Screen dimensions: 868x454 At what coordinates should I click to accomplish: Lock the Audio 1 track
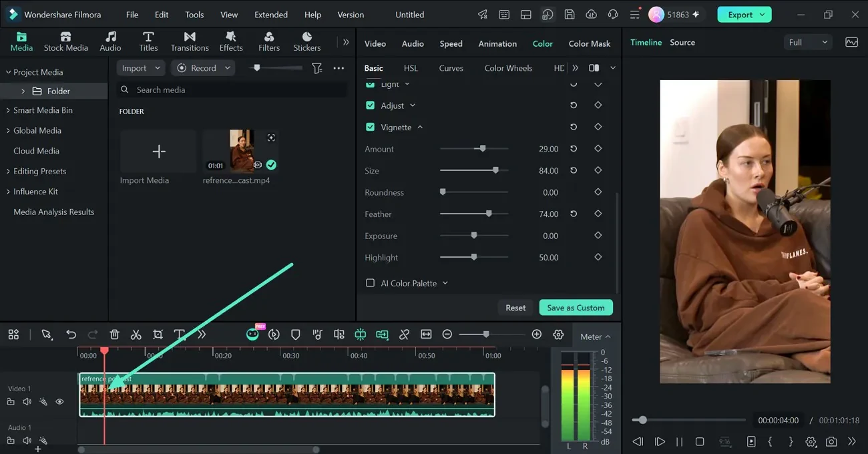pyautogui.click(x=11, y=441)
